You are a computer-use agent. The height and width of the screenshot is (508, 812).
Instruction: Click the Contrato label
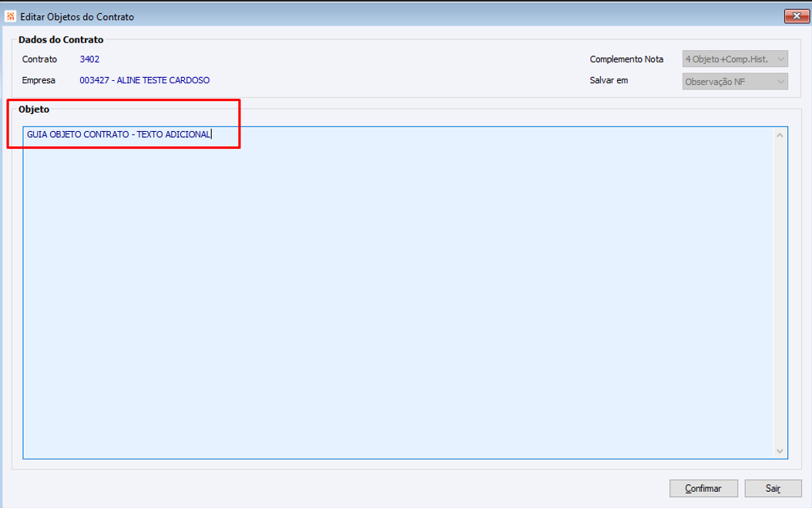39,59
